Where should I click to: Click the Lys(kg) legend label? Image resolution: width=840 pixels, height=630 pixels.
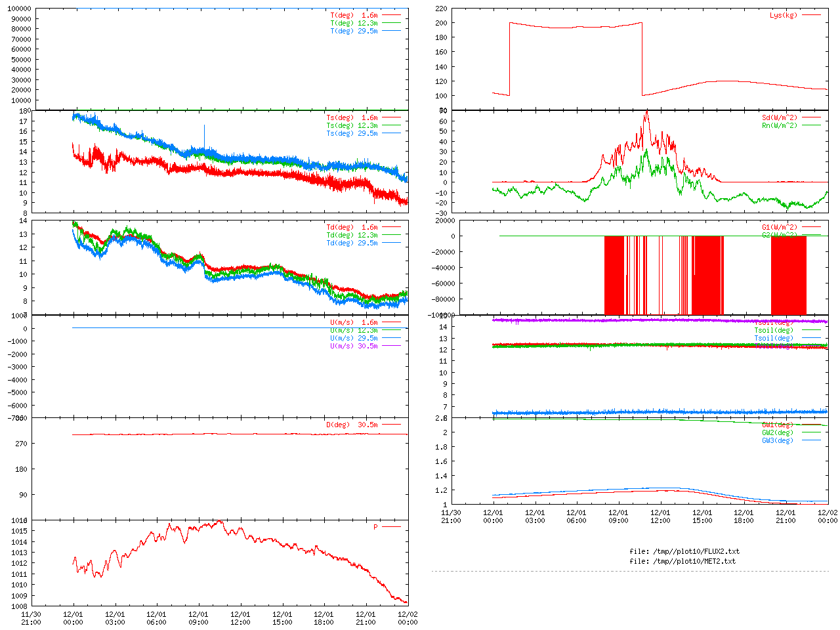(x=783, y=15)
